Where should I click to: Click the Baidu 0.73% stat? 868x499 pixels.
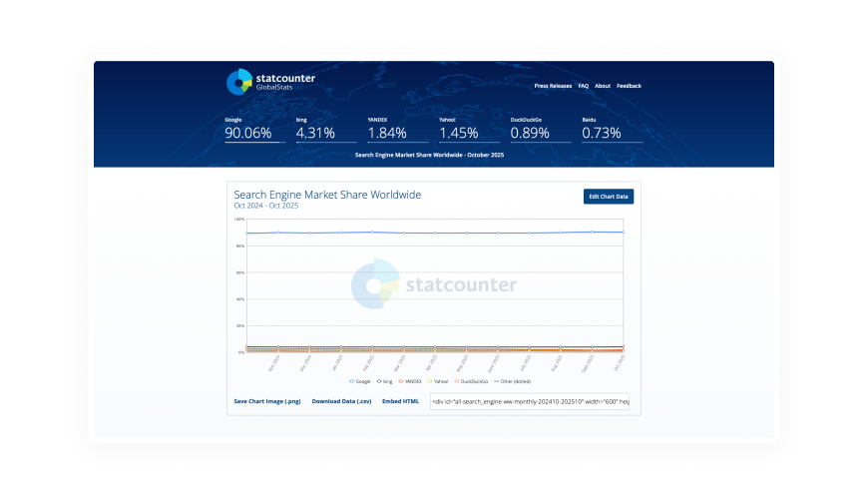click(x=612, y=129)
